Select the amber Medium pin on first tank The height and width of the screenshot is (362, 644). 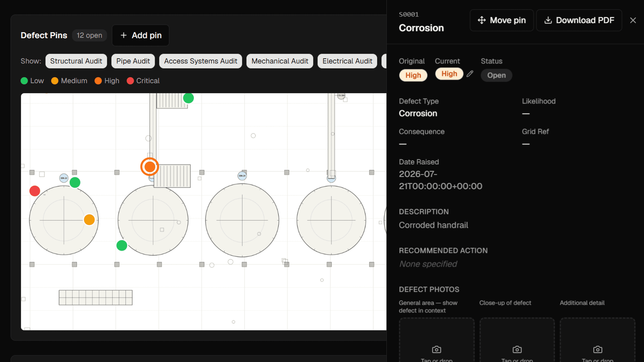click(x=89, y=220)
